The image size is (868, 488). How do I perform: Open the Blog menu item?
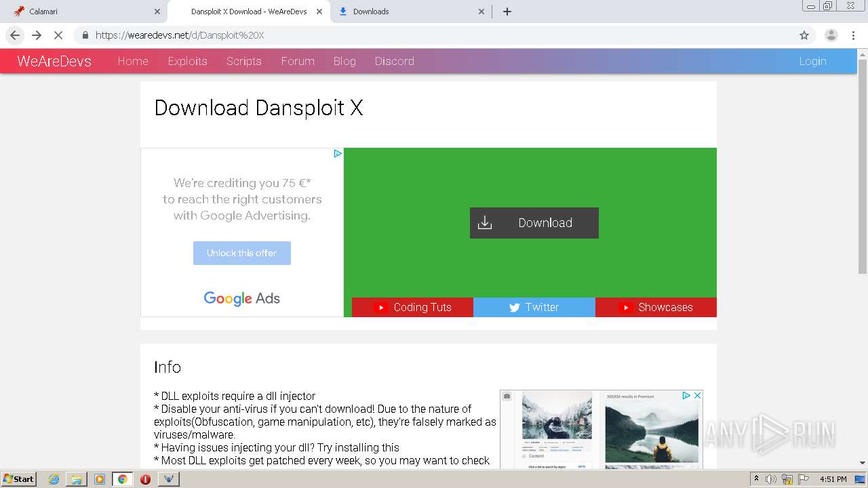tap(344, 61)
